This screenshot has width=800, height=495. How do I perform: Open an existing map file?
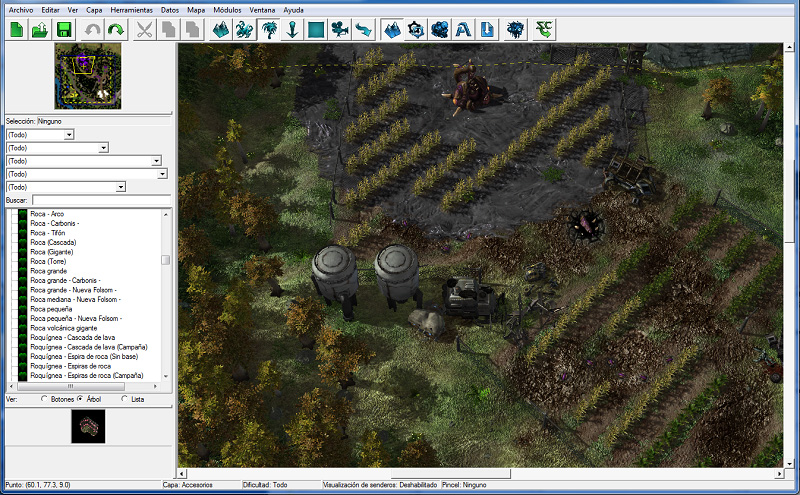tap(40, 30)
